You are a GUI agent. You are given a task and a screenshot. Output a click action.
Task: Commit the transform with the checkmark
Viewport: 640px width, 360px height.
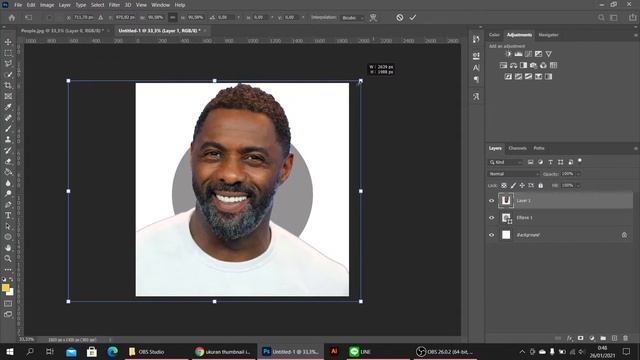(413, 18)
